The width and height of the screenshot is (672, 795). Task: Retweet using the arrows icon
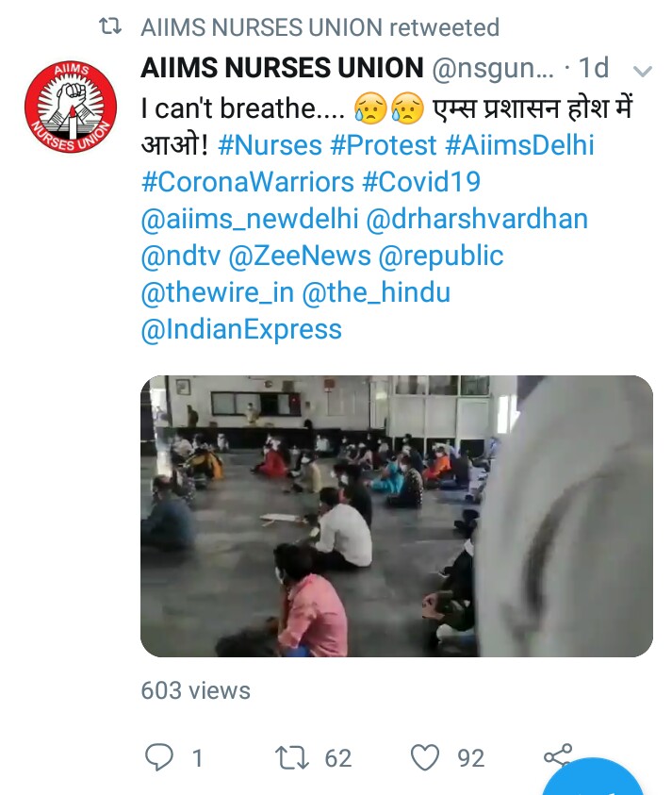point(292,757)
